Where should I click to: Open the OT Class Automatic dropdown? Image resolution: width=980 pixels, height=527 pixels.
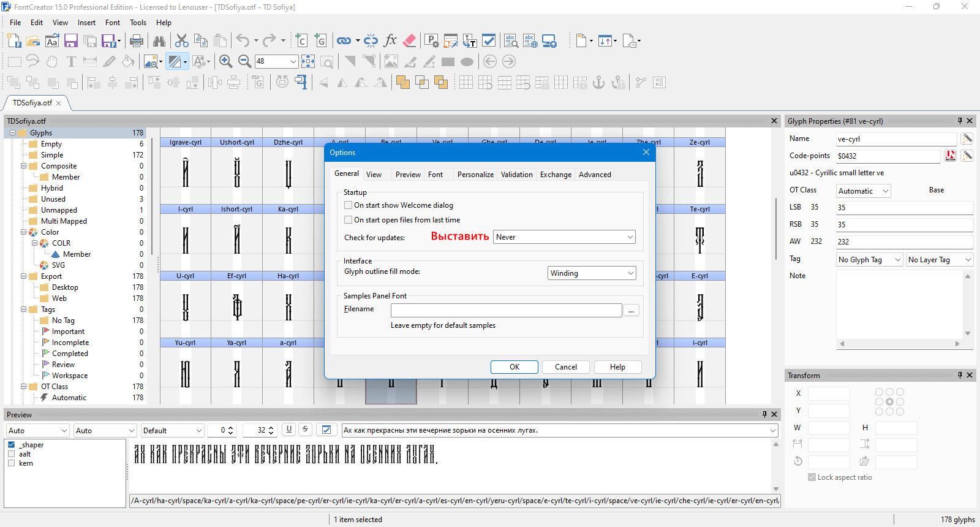point(864,191)
